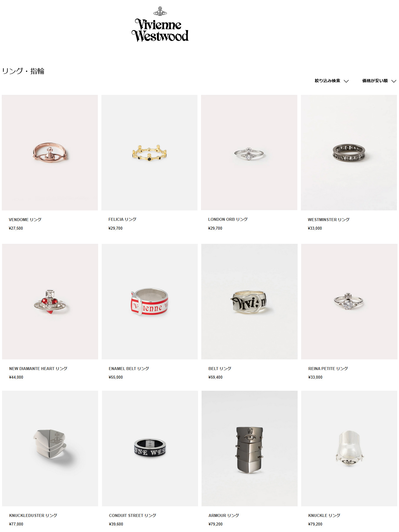Image resolution: width=399 pixels, height=532 pixels.
Task: Open the black CONDUIT STREET ring image
Action: pyautogui.click(x=150, y=448)
